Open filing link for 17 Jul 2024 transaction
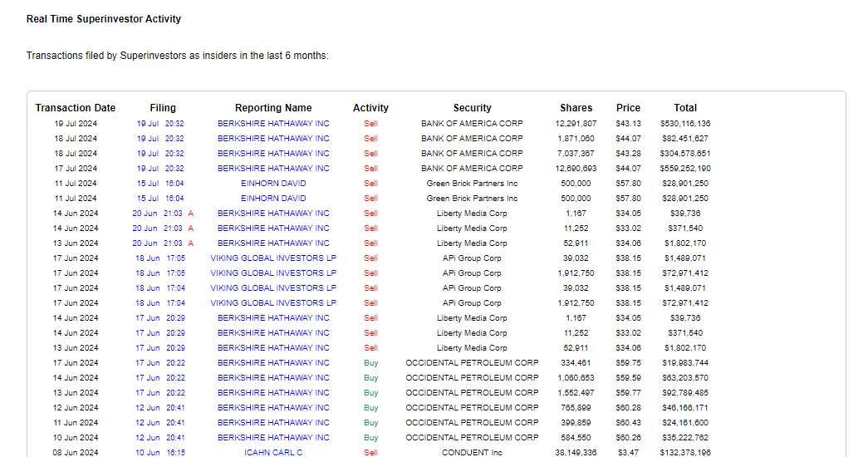Viewport: 868px width, 457px height. pyautogui.click(x=160, y=169)
